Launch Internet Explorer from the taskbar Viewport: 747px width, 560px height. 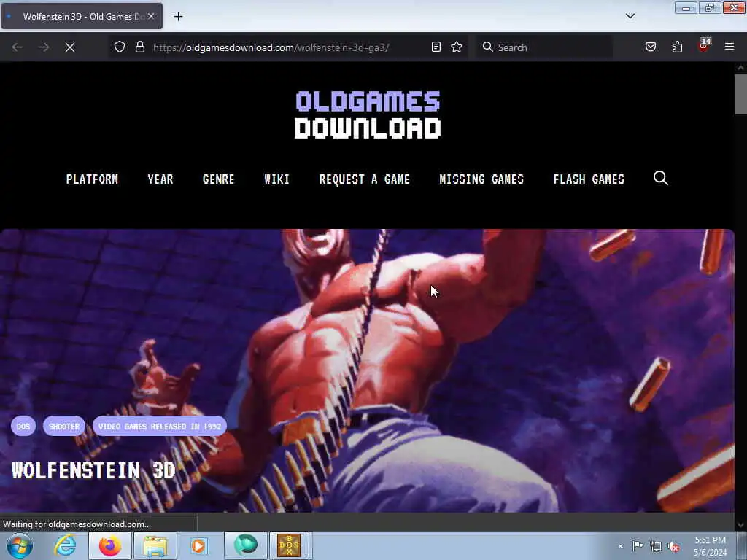(65, 545)
